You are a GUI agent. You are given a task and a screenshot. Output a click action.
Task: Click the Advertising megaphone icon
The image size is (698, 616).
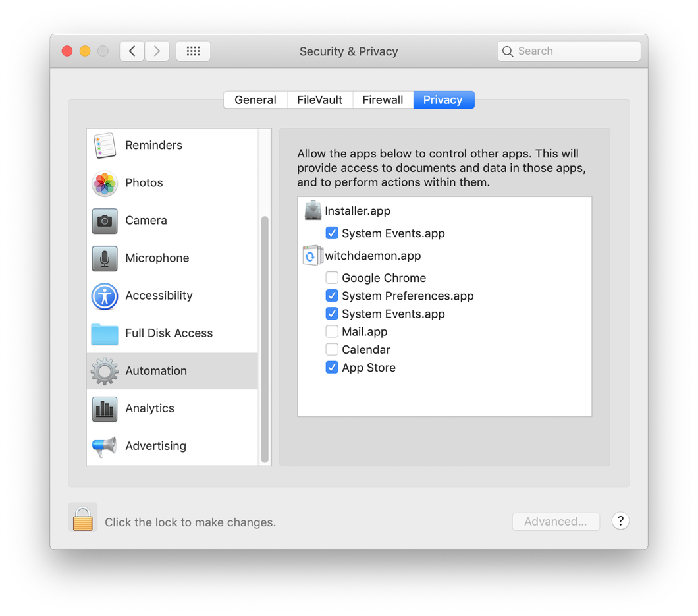point(105,446)
